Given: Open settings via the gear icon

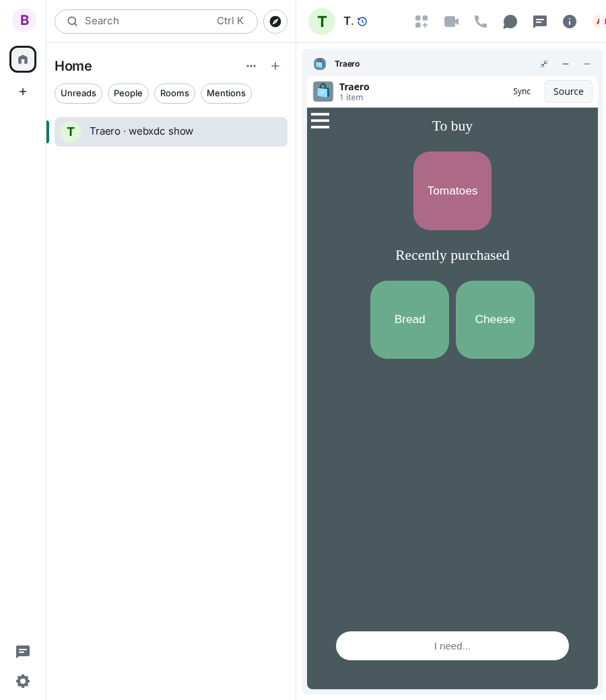Looking at the screenshot, I should (x=23, y=681).
